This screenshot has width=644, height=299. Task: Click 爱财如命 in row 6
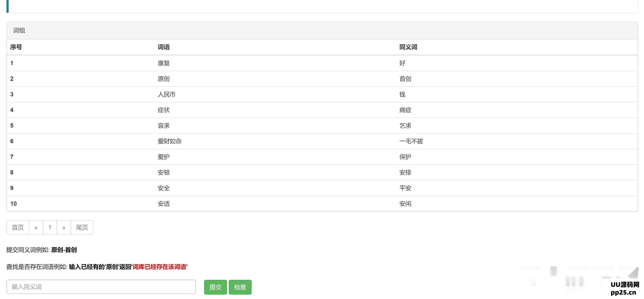coord(170,141)
